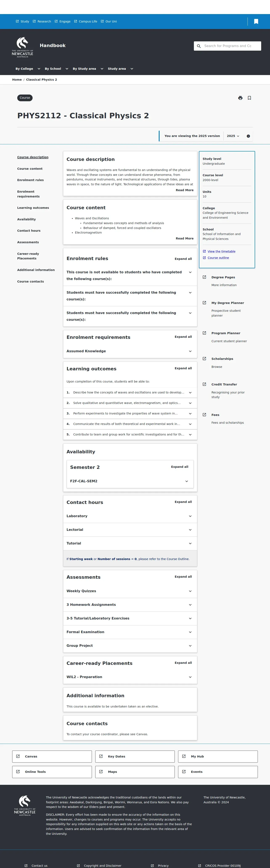Jump to Learning outcomes in sidebar
Screen dimensions: 270x868
click(x=33, y=208)
